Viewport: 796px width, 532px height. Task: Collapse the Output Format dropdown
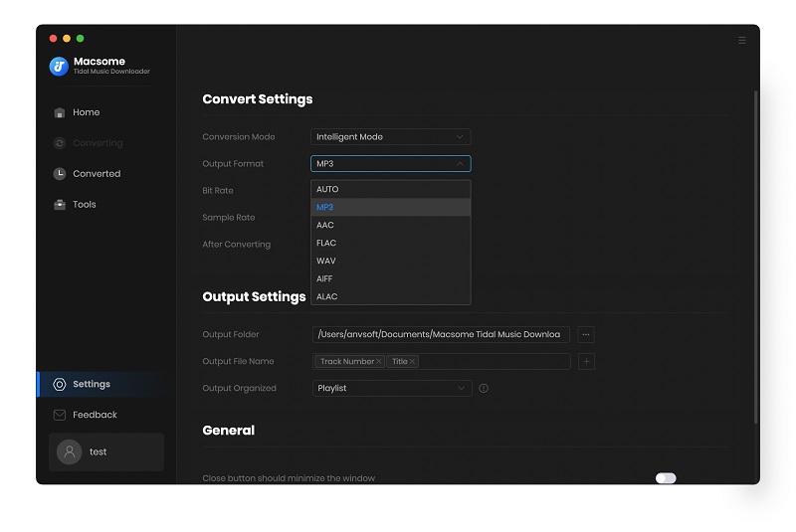390,164
